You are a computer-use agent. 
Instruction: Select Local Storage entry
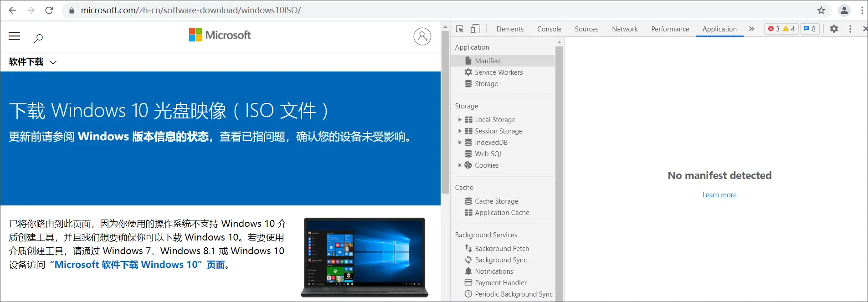coord(495,119)
